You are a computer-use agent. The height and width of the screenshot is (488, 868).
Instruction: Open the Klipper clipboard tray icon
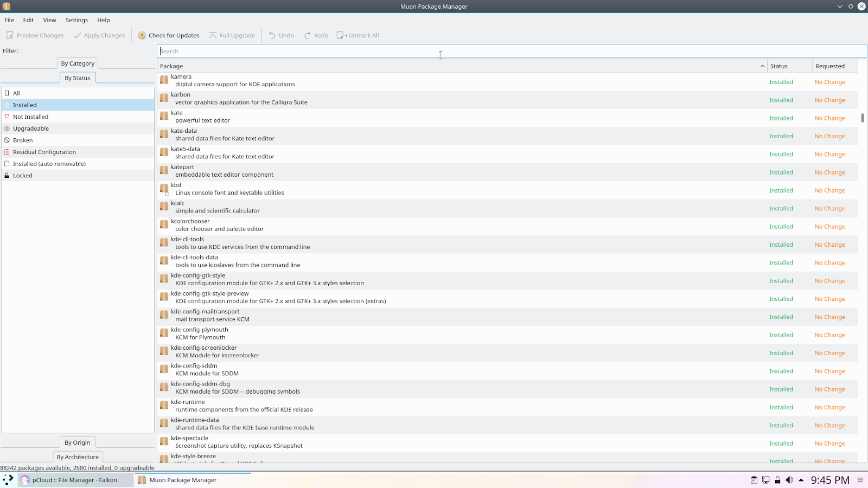(x=754, y=480)
